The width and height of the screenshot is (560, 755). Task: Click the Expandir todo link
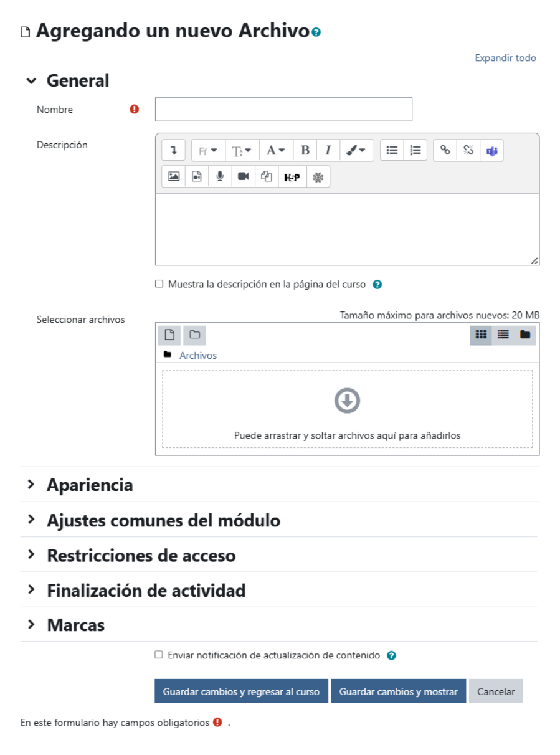tap(505, 58)
